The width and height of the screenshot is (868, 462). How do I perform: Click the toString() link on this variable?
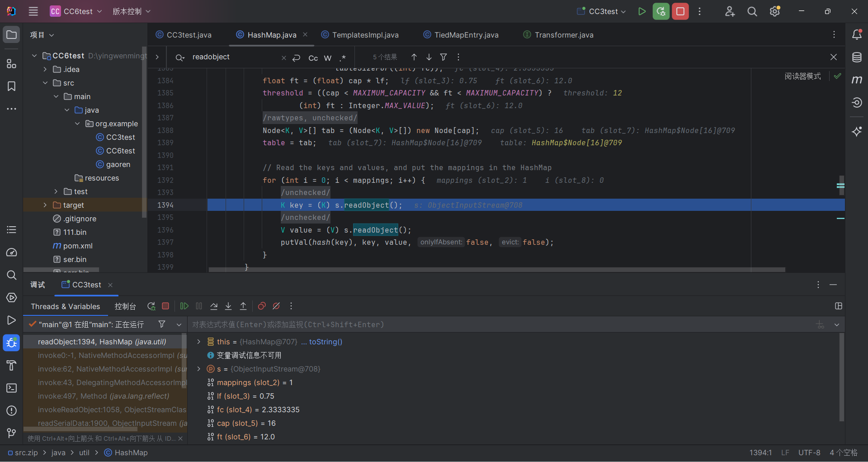click(325, 342)
